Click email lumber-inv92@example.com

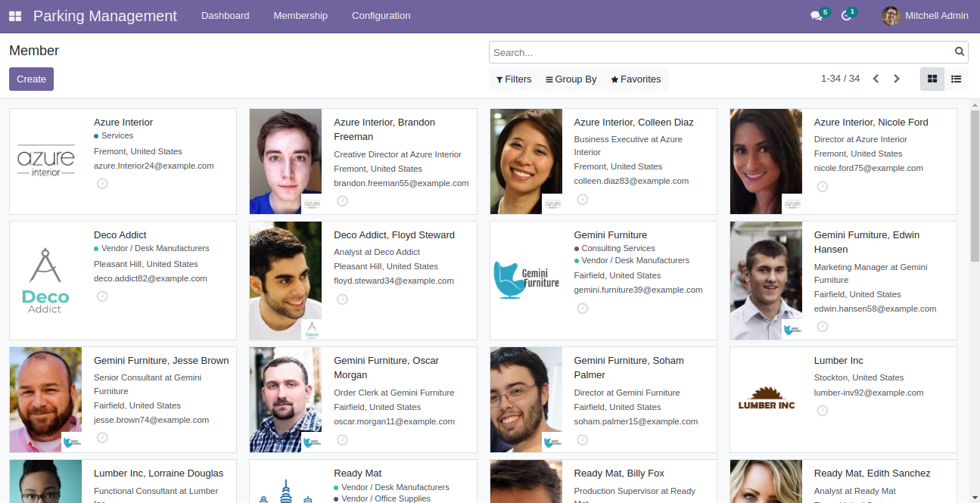869,393
